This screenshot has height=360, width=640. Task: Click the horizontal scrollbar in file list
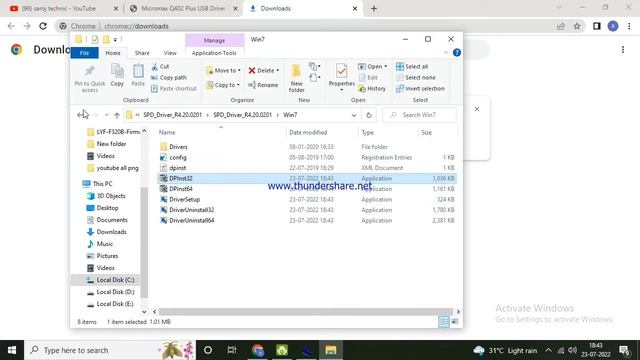(x=306, y=311)
